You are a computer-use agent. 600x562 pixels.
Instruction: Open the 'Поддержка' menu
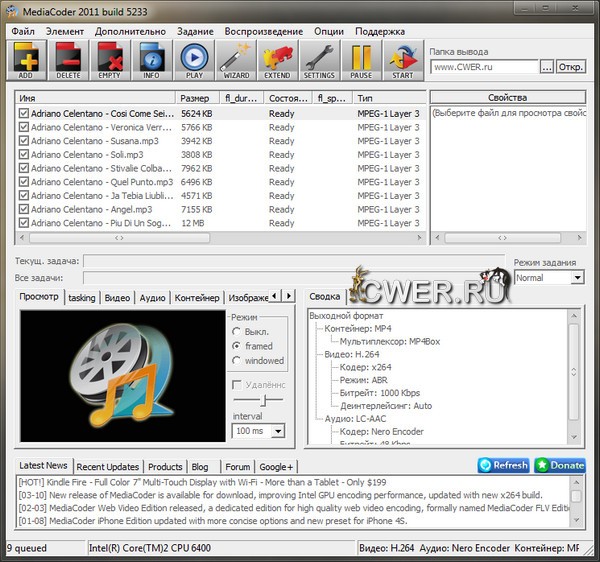[x=380, y=31]
